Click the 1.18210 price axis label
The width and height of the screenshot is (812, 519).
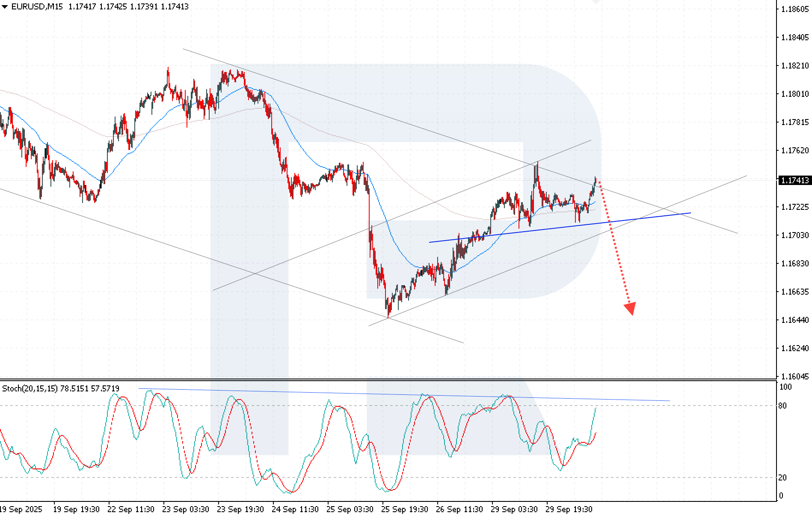tap(794, 66)
